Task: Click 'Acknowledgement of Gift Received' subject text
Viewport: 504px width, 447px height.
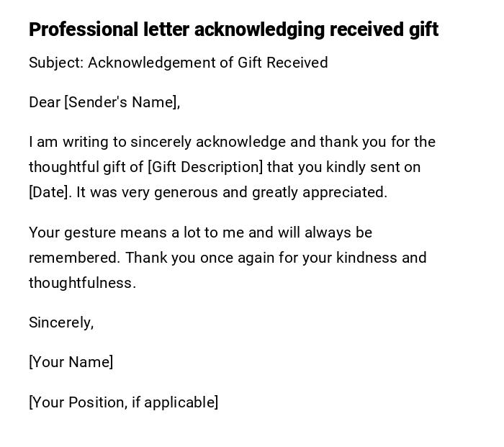Action: click(207, 63)
